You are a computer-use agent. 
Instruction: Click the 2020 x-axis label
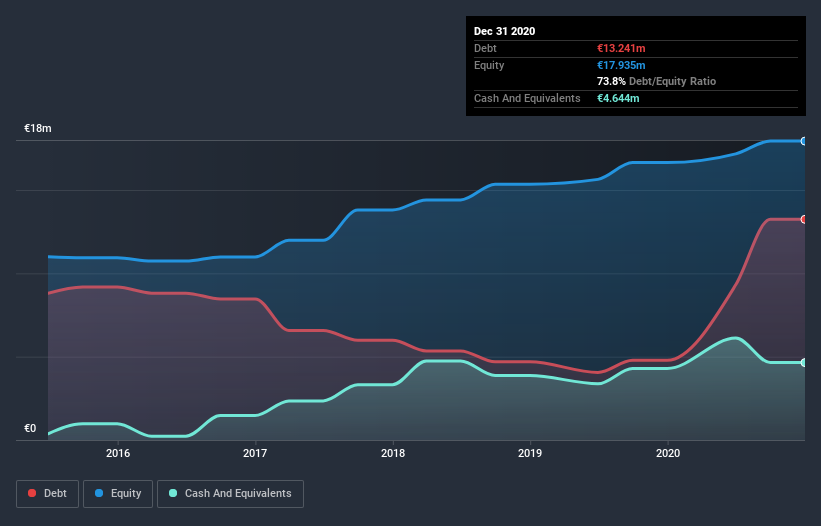[668, 453]
